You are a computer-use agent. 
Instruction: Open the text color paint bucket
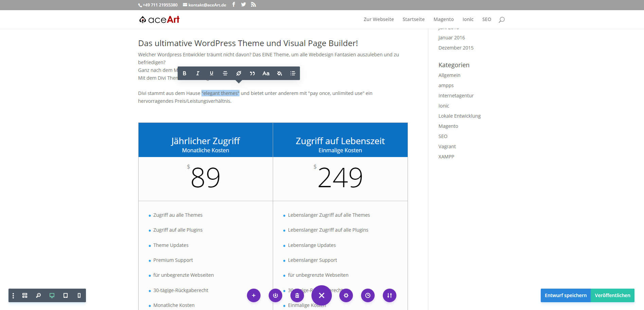pyautogui.click(x=280, y=73)
